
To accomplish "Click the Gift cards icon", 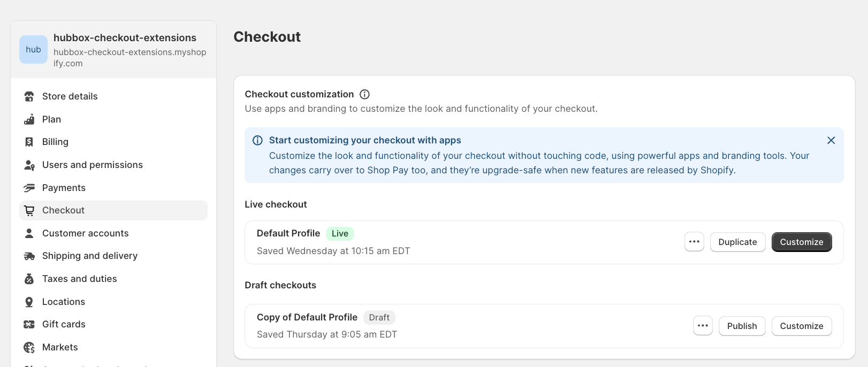I will click(x=29, y=324).
